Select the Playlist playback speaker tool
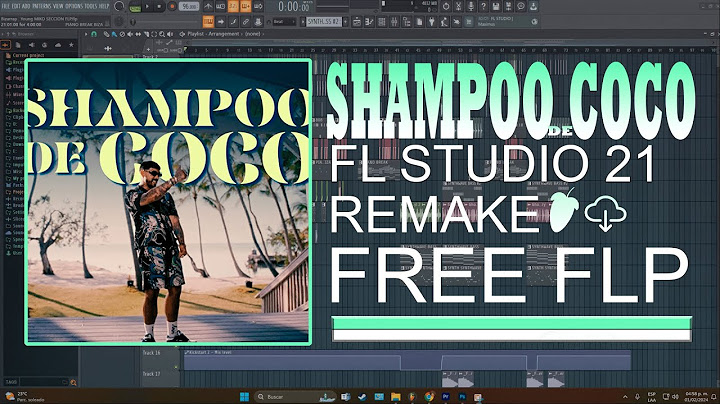The width and height of the screenshot is (720, 404). coord(170,34)
